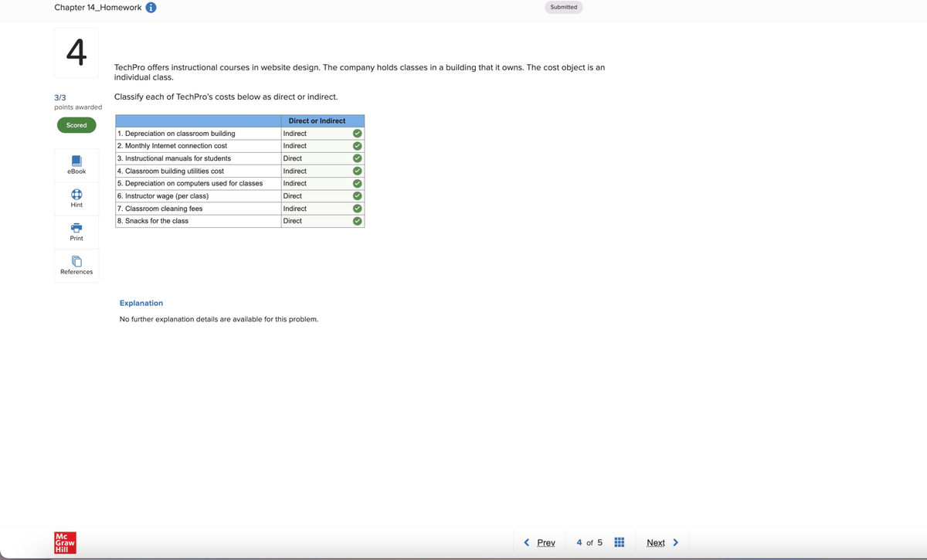Click the Scored status pill

(x=76, y=125)
